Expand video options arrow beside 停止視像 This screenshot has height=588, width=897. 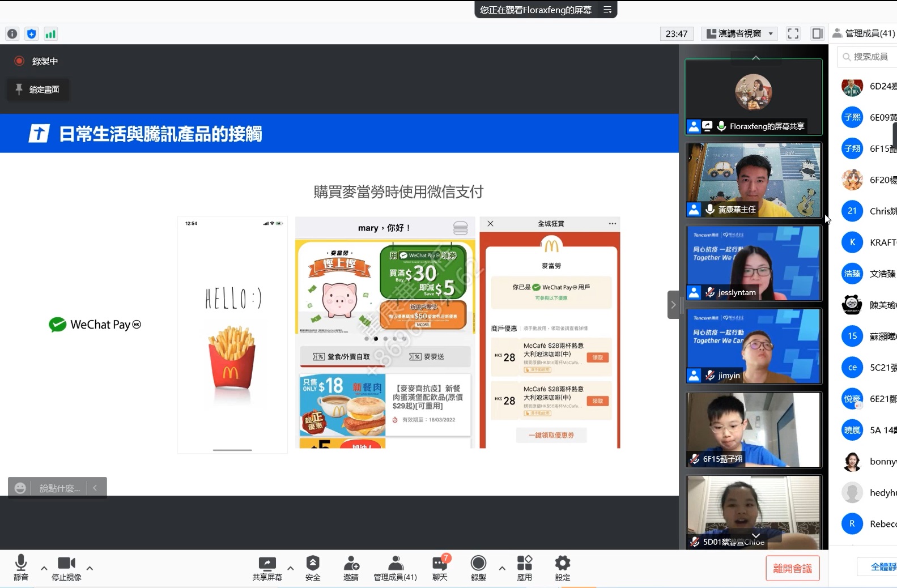tap(90, 568)
